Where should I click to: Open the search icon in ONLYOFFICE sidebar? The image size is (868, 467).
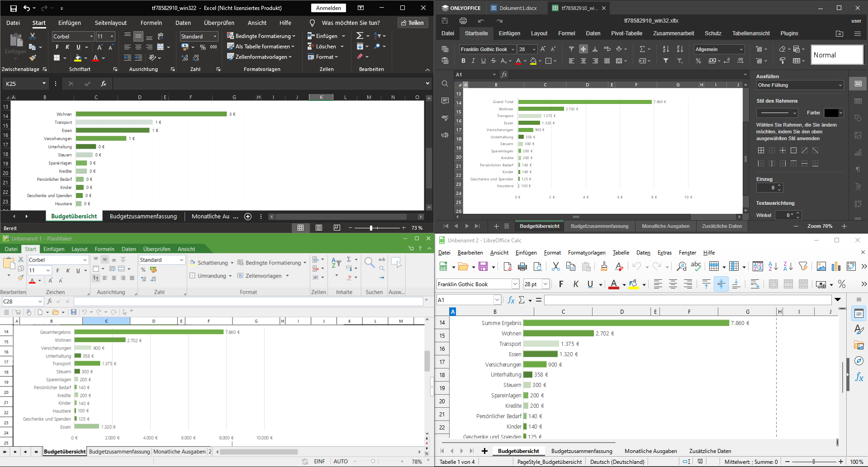[445, 84]
